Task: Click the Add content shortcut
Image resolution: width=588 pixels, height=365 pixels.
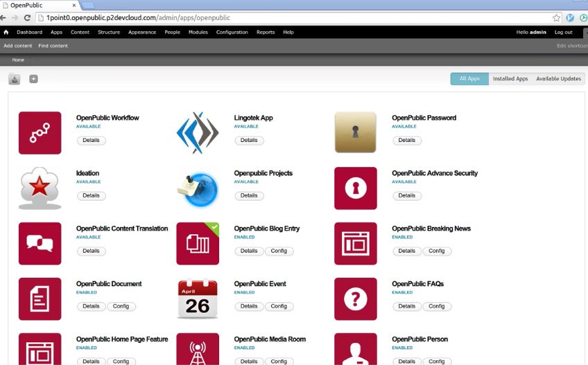Action: coord(17,46)
